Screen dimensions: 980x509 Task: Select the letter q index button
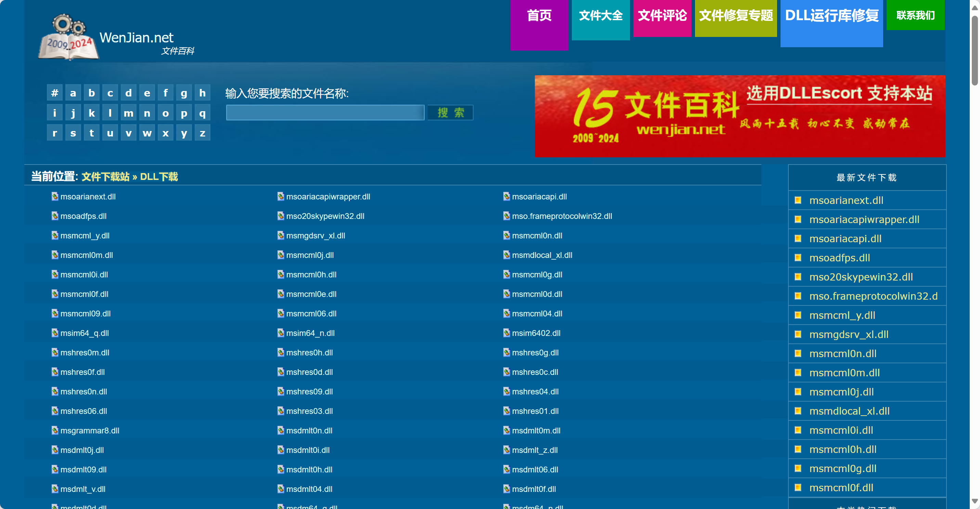pyautogui.click(x=202, y=113)
